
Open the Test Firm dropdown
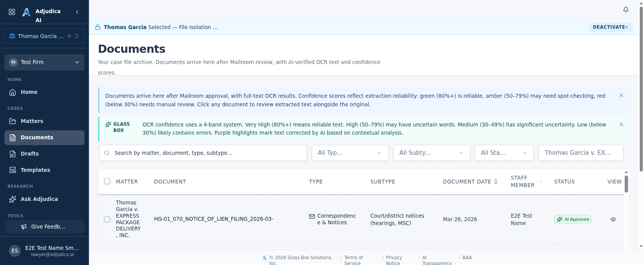coord(45,62)
